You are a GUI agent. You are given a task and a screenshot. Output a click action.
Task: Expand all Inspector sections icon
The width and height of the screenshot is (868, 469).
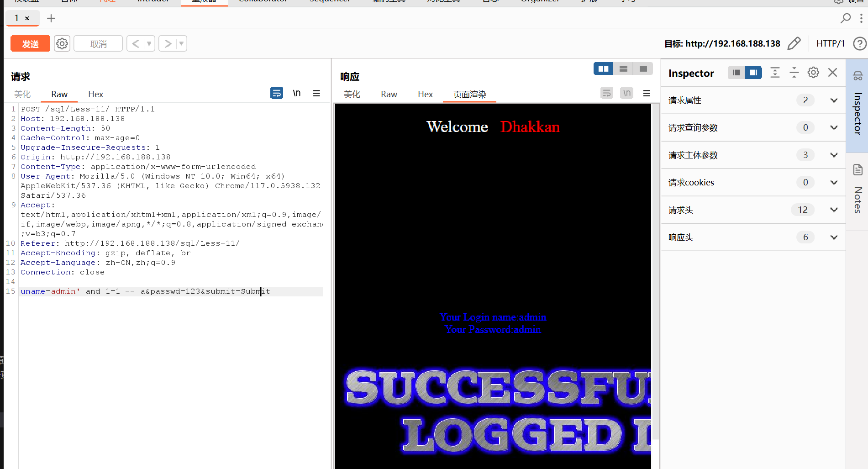(775, 72)
